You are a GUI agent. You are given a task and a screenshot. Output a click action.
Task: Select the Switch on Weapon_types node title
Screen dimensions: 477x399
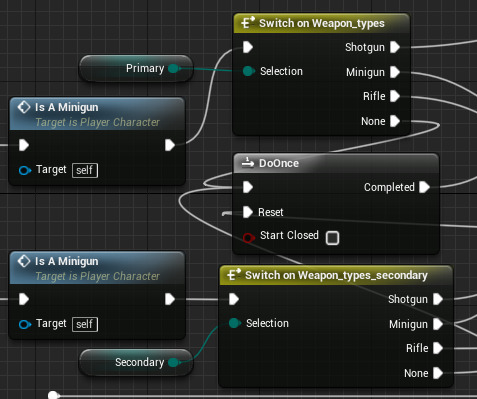tap(322, 23)
